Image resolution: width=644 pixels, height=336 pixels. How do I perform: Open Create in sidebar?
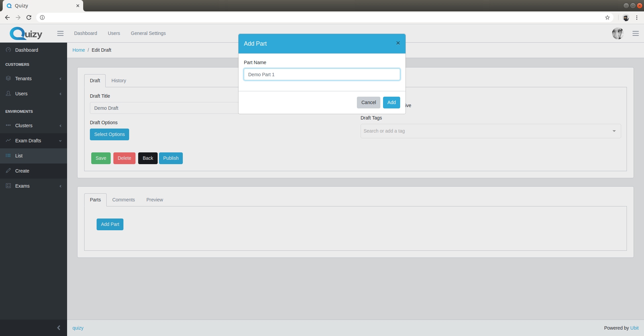pos(34,171)
